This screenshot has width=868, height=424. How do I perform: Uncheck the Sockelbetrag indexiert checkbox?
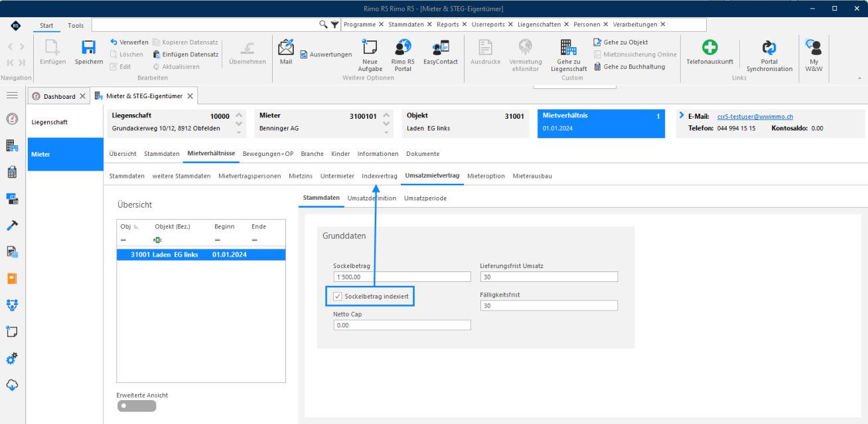[338, 296]
